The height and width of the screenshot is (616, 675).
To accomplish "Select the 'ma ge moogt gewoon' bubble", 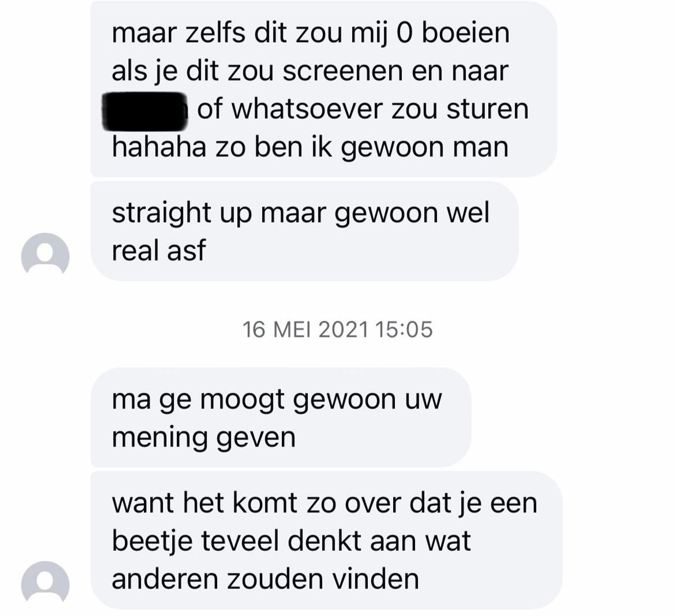I will point(281,417).
